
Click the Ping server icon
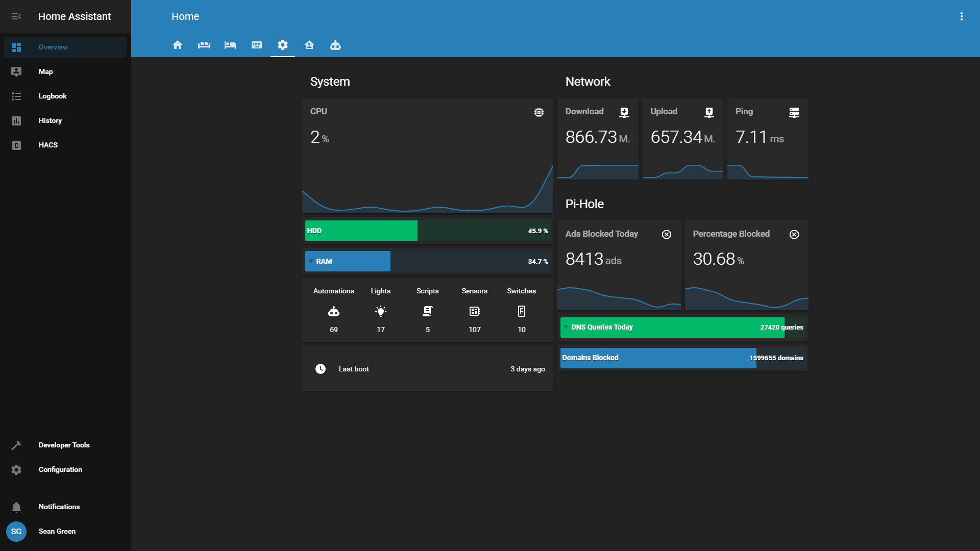tap(794, 112)
